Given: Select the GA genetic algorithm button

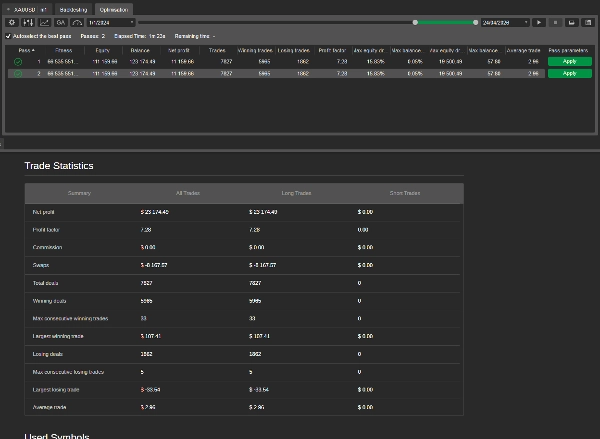Looking at the screenshot, I should (61, 22).
